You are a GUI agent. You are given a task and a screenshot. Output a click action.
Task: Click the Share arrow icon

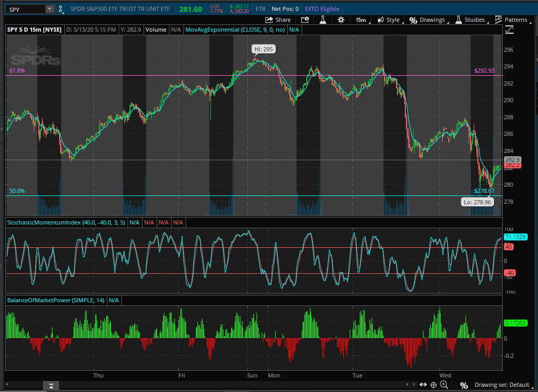(269, 20)
